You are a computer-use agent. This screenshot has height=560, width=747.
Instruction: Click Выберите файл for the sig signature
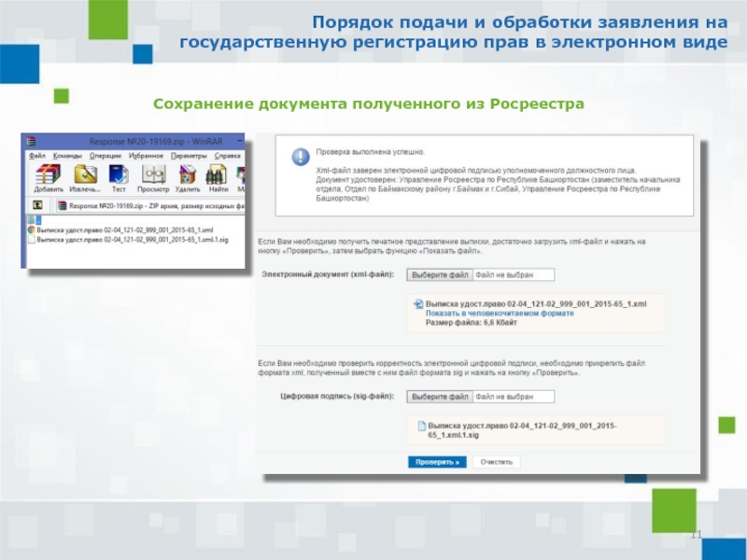tap(440, 397)
